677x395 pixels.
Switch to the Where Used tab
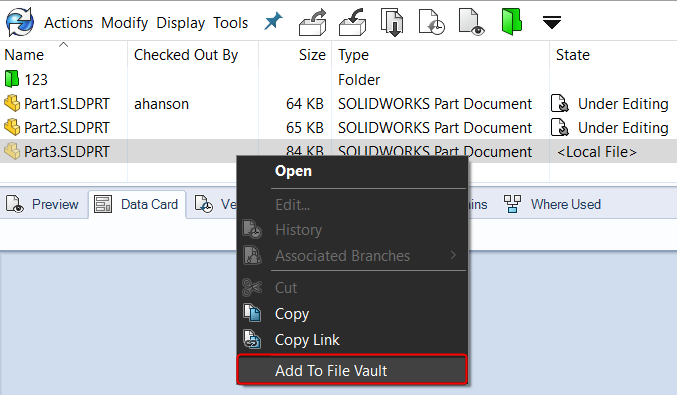coord(553,204)
